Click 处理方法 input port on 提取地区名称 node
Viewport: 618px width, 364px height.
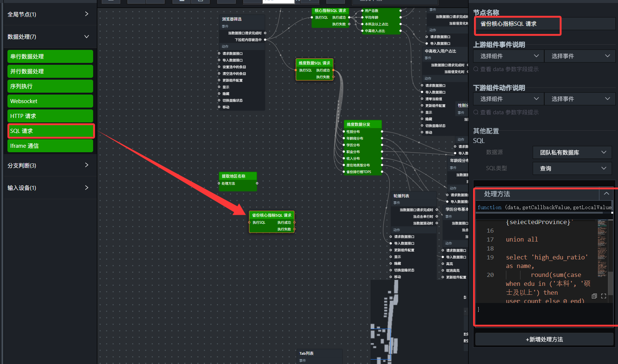coord(219,183)
